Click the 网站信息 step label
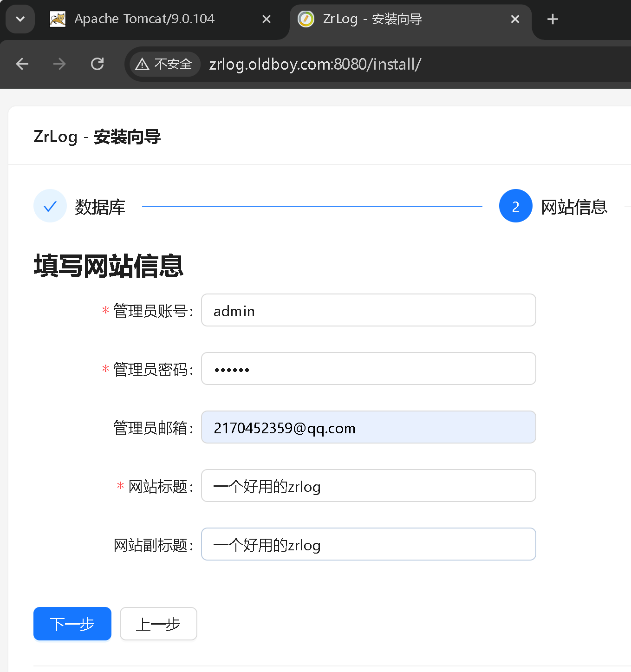The width and height of the screenshot is (631, 672). [x=575, y=207]
